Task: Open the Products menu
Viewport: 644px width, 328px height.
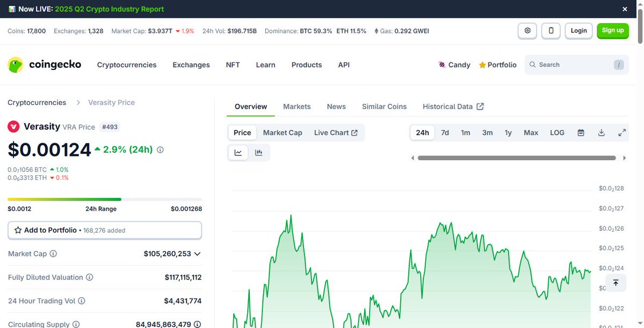Action: click(x=306, y=65)
